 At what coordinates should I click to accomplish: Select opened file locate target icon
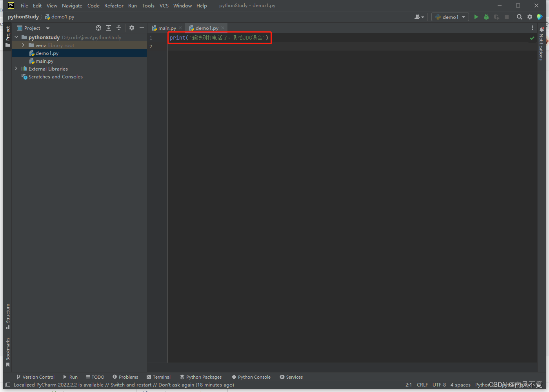(98, 28)
